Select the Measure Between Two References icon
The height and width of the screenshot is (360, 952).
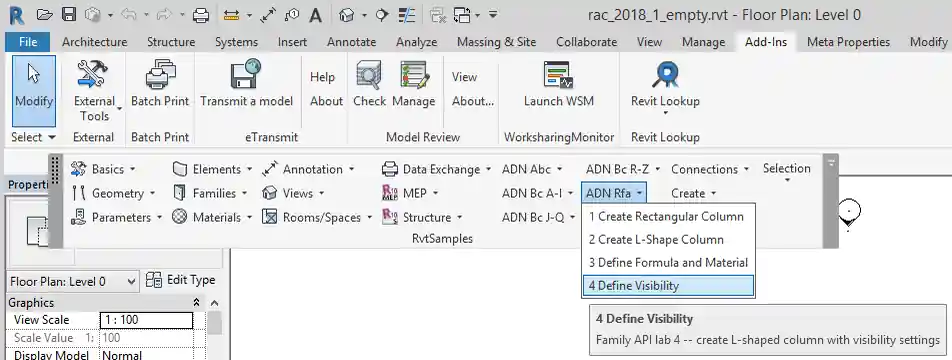point(231,15)
